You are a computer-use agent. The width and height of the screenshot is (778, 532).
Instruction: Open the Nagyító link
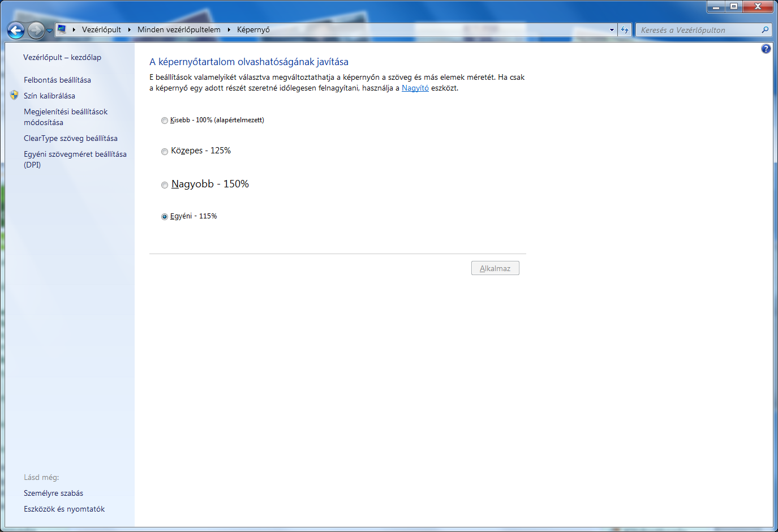tap(415, 88)
